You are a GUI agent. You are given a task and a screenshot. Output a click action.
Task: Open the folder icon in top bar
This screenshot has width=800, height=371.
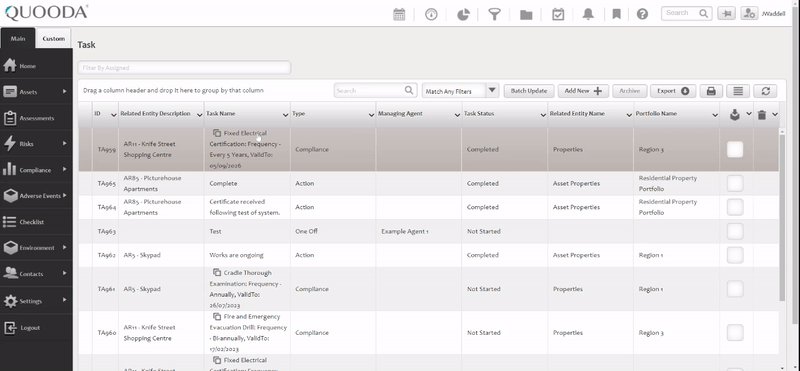tap(526, 15)
